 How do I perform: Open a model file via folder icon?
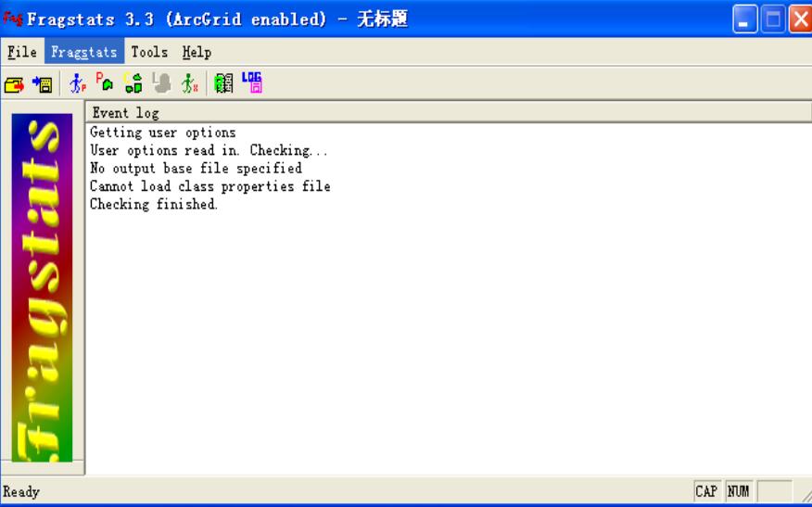point(15,84)
